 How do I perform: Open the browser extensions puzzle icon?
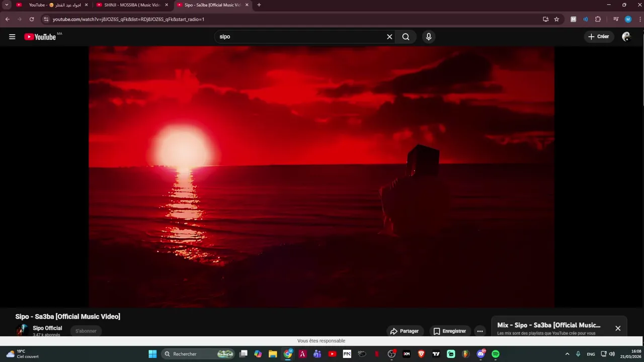[x=598, y=19]
